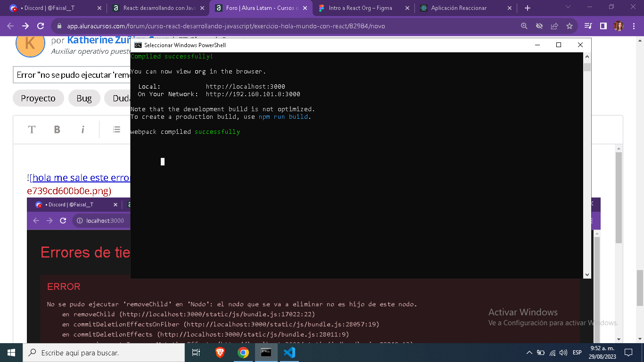Select the Foro Alura Latam tab
The width and height of the screenshot is (644, 362).
(260, 8)
